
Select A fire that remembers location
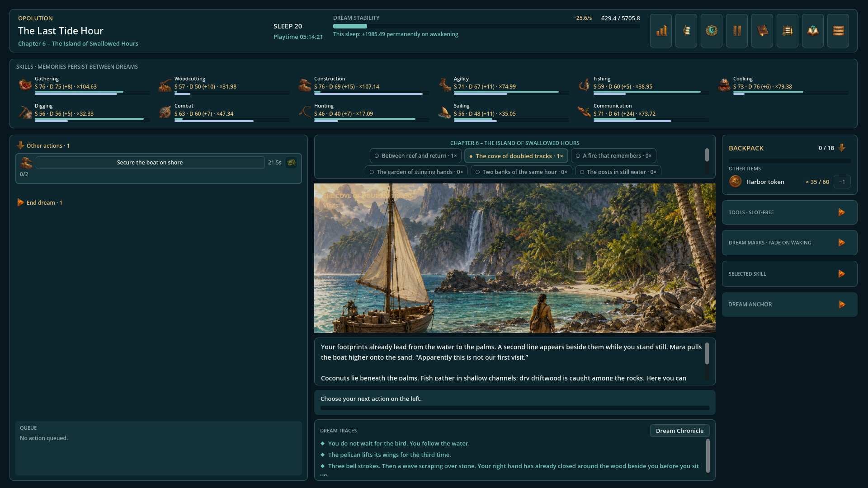click(x=613, y=156)
